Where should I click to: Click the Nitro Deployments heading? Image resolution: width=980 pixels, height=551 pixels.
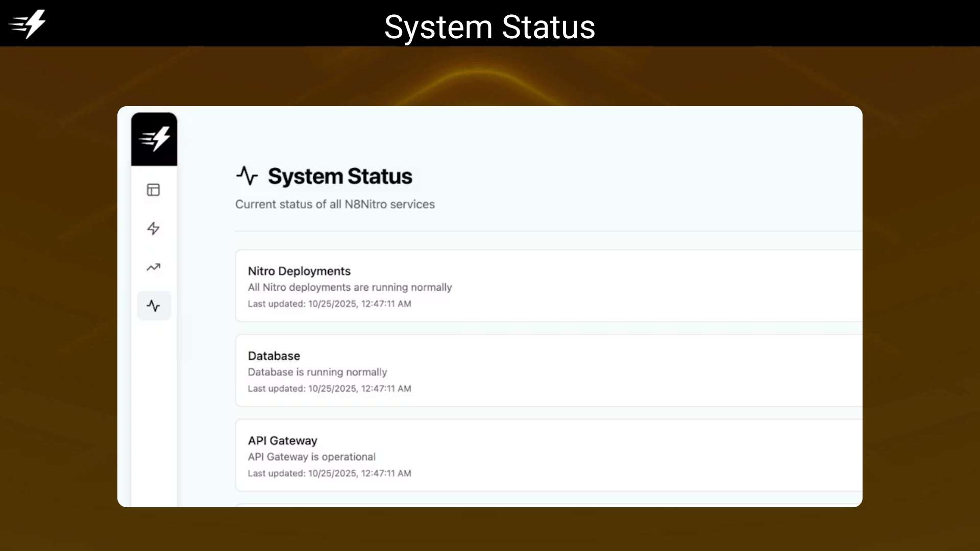[299, 271]
